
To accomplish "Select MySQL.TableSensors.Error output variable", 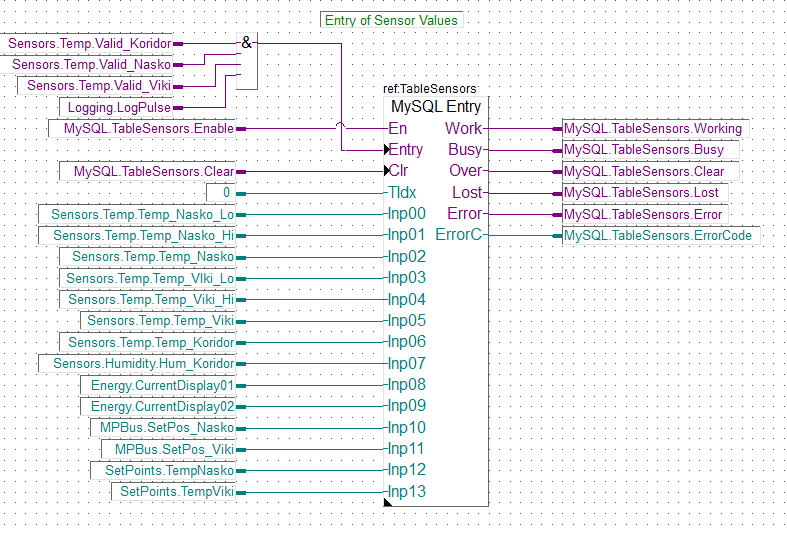I will point(645,215).
